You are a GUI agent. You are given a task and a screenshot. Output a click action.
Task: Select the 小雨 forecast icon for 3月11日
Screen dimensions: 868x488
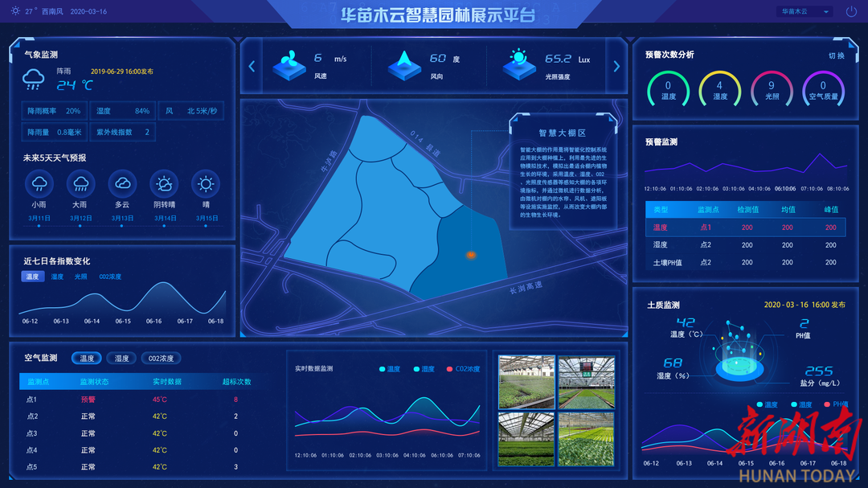pos(39,184)
